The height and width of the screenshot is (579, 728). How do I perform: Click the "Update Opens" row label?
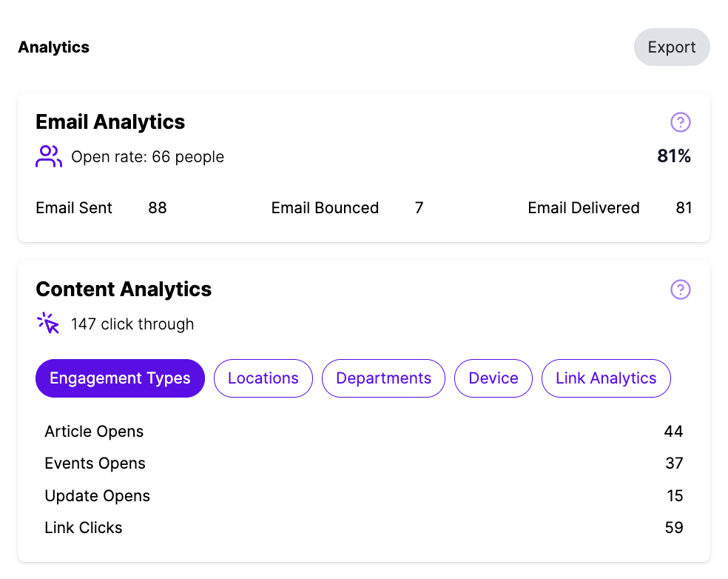[x=98, y=496]
